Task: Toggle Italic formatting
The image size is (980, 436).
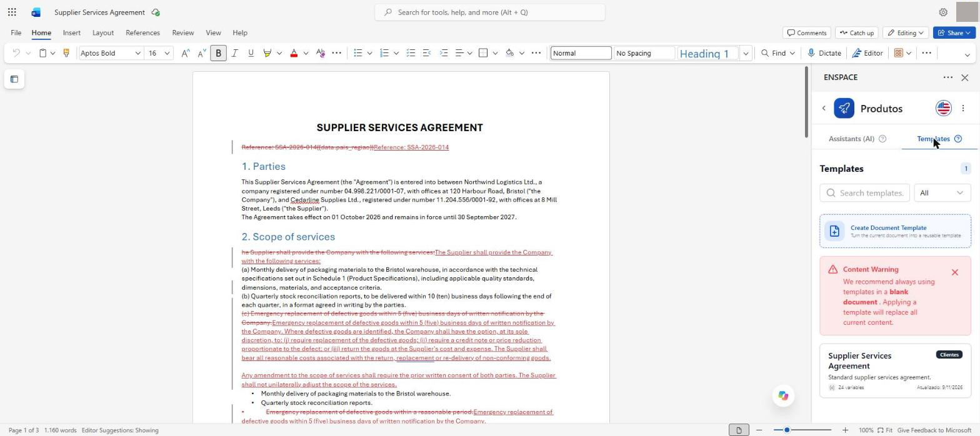Action: point(234,53)
